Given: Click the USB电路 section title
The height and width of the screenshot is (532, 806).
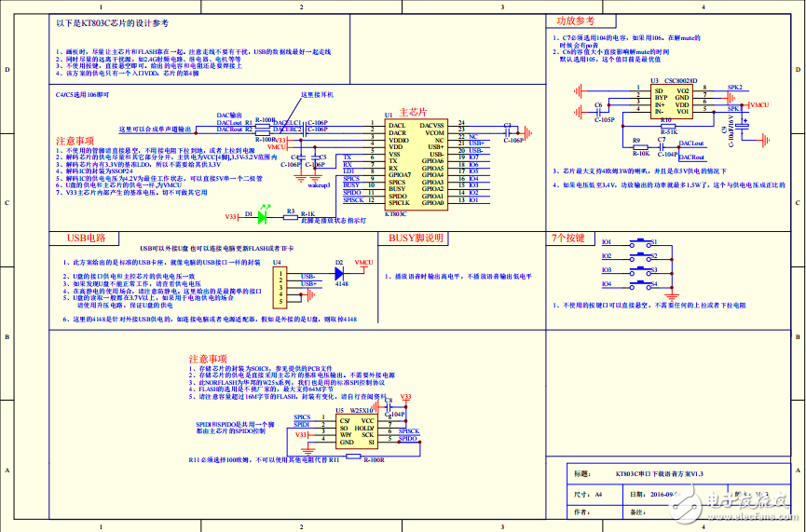Looking at the screenshot, I should point(87,238).
